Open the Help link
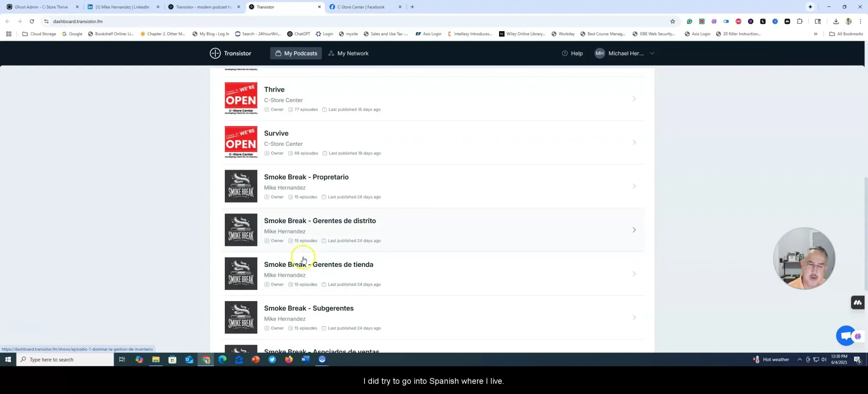868x394 pixels. 572,53
